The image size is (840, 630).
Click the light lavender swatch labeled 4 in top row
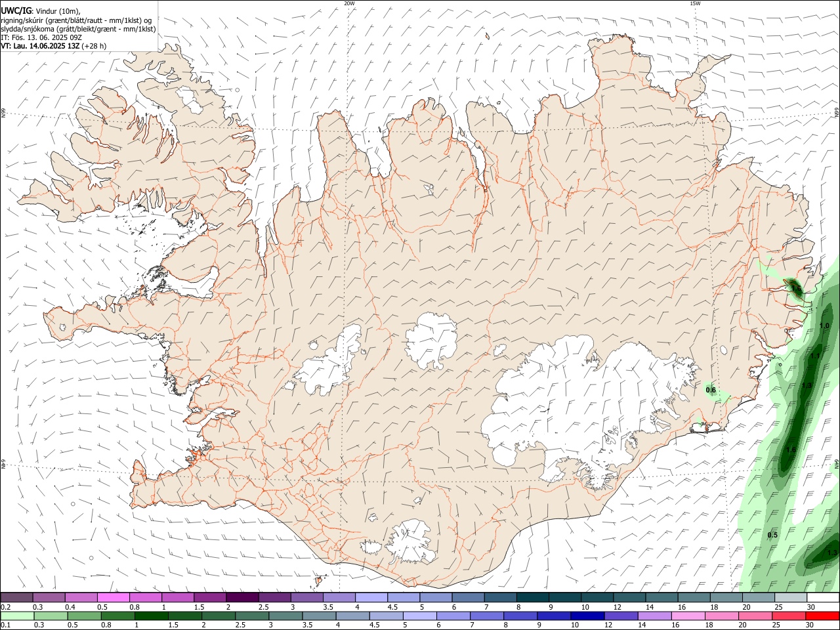[371, 597]
